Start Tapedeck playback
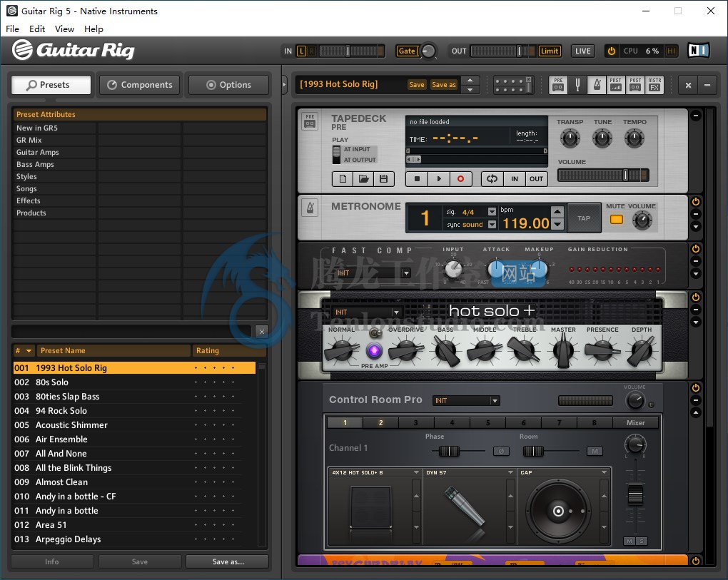Image resolution: width=728 pixels, height=580 pixels. [439, 178]
